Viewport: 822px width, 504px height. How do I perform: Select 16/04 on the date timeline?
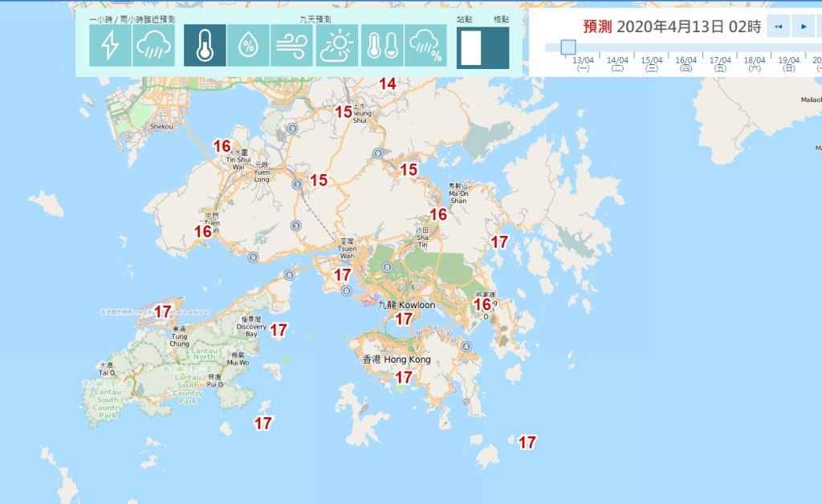[686, 63]
